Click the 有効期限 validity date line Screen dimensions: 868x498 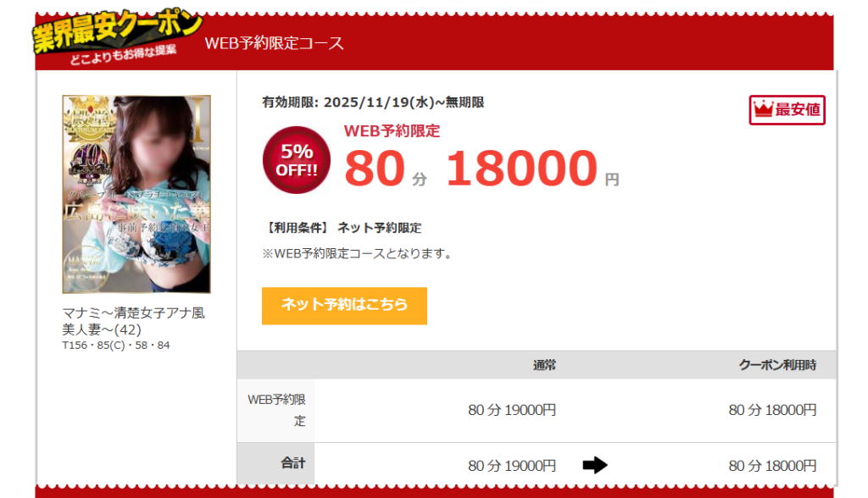(373, 102)
